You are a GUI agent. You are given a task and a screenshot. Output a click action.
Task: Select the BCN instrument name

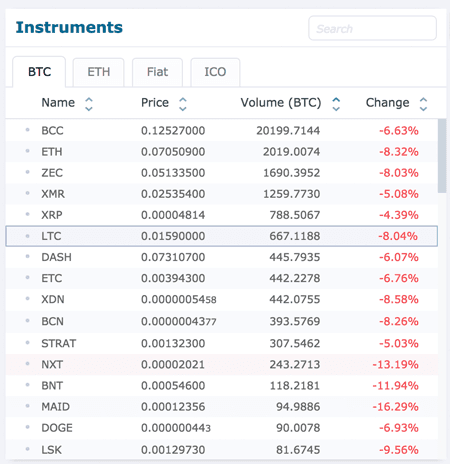52,321
